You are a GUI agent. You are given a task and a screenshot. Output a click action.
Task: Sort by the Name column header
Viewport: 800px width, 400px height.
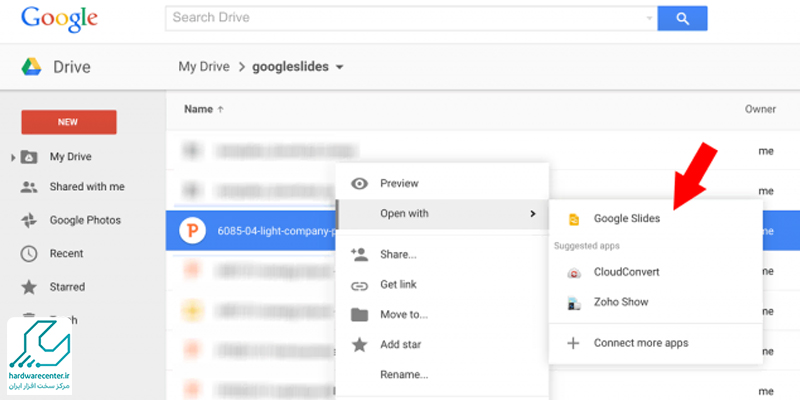coord(198,109)
